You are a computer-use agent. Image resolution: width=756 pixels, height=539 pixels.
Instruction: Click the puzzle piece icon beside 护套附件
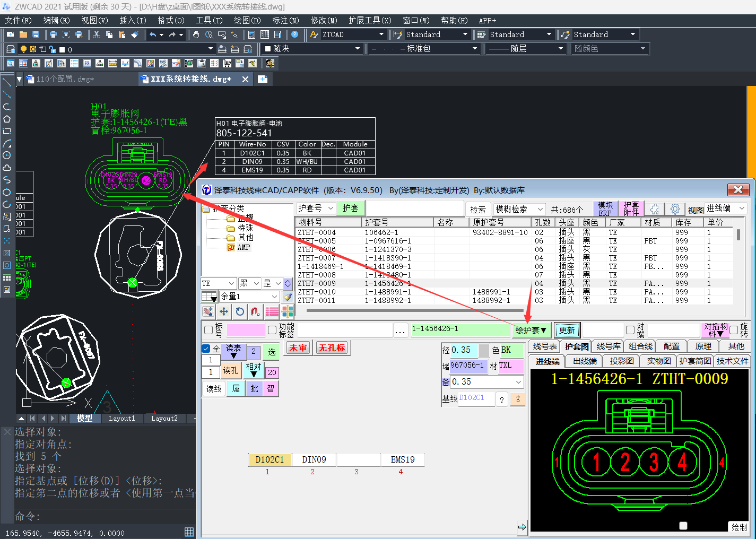point(655,209)
